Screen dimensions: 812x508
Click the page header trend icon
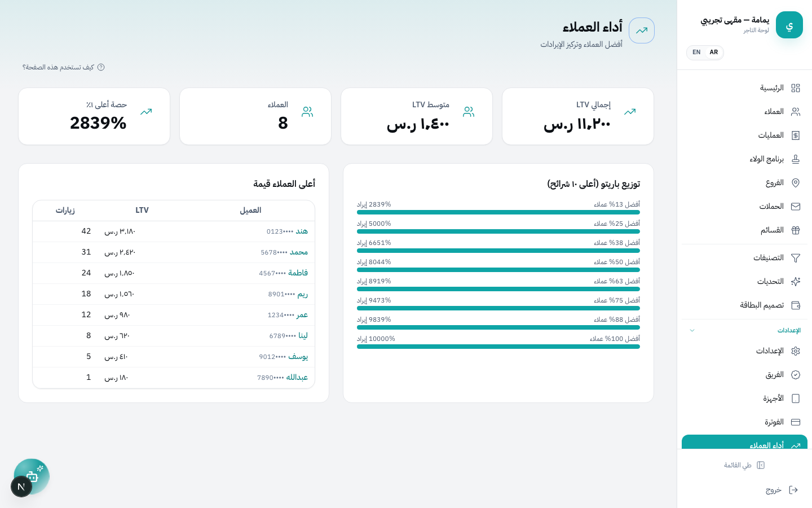(x=642, y=30)
